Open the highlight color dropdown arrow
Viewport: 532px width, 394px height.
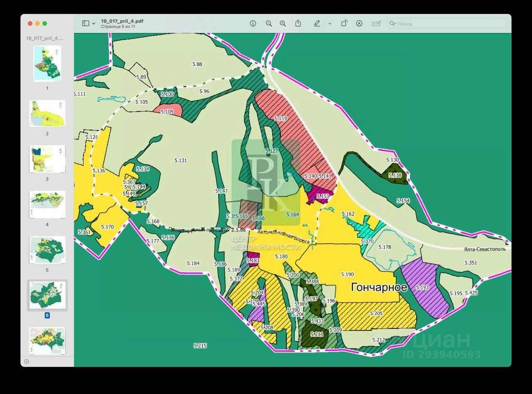click(x=330, y=24)
